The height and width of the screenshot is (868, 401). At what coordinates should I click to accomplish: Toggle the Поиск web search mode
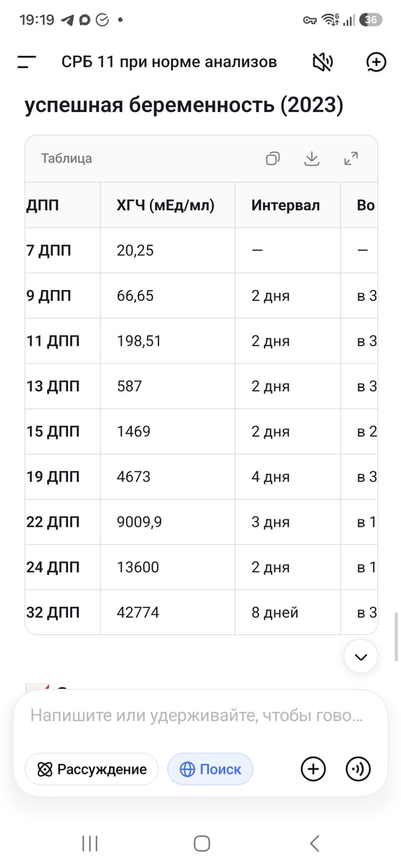[210, 769]
